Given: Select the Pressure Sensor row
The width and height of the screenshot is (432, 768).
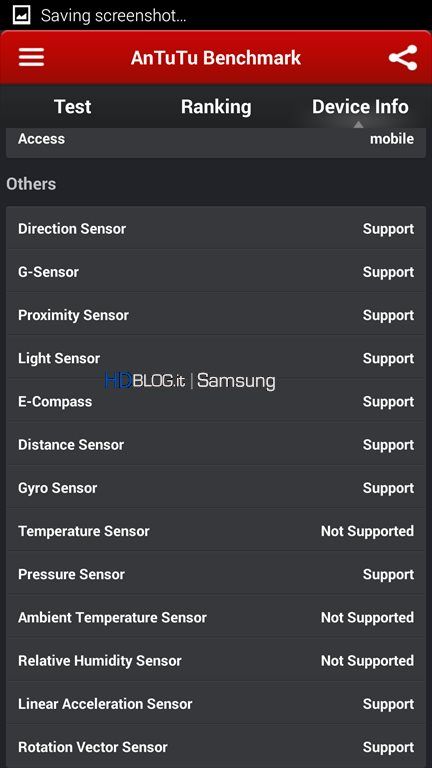Looking at the screenshot, I should coord(216,574).
